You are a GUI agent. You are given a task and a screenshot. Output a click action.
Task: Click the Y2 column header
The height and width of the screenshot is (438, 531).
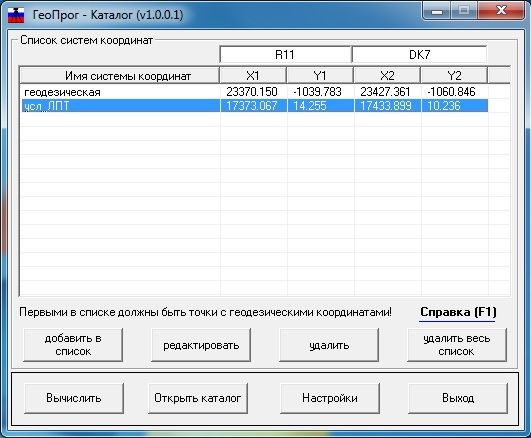pos(454,76)
